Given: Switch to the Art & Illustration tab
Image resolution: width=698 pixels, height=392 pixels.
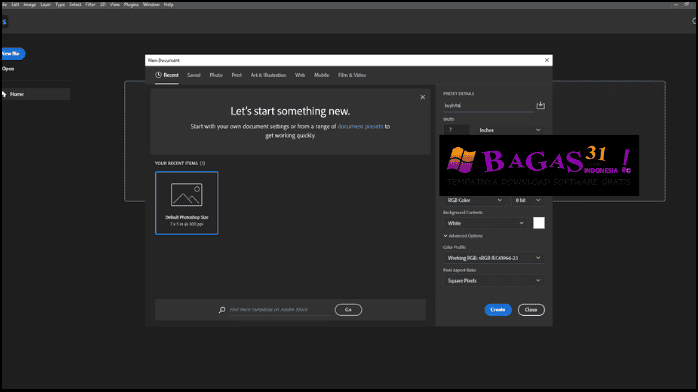Looking at the screenshot, I should tap(268, 75).
